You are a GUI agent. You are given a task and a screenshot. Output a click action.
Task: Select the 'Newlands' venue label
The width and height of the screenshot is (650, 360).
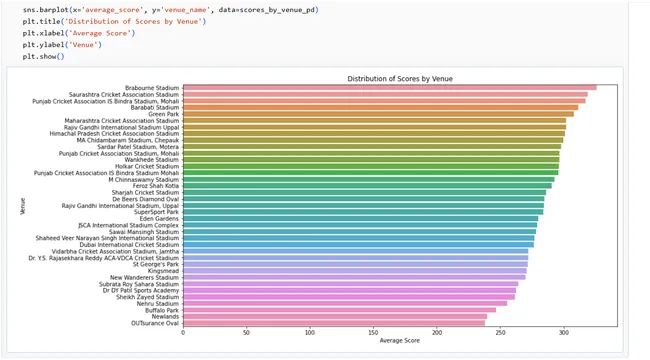[165, 316]
